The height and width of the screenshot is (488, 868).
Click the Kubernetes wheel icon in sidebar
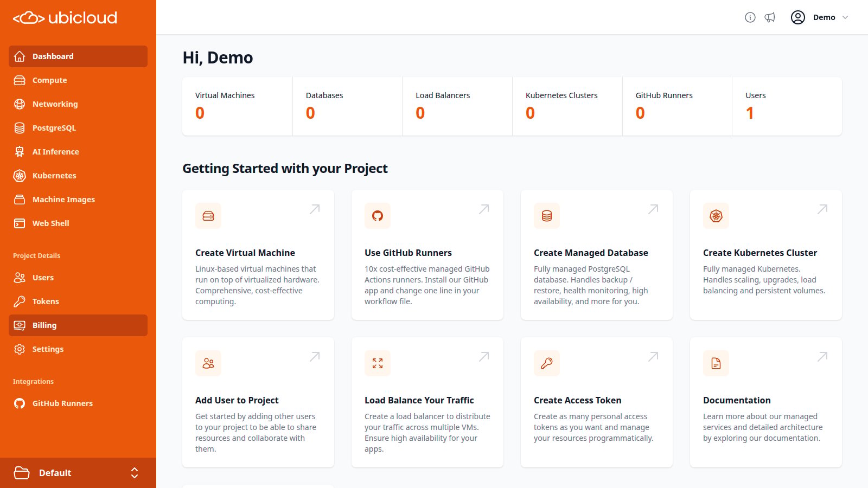(20, 176)
